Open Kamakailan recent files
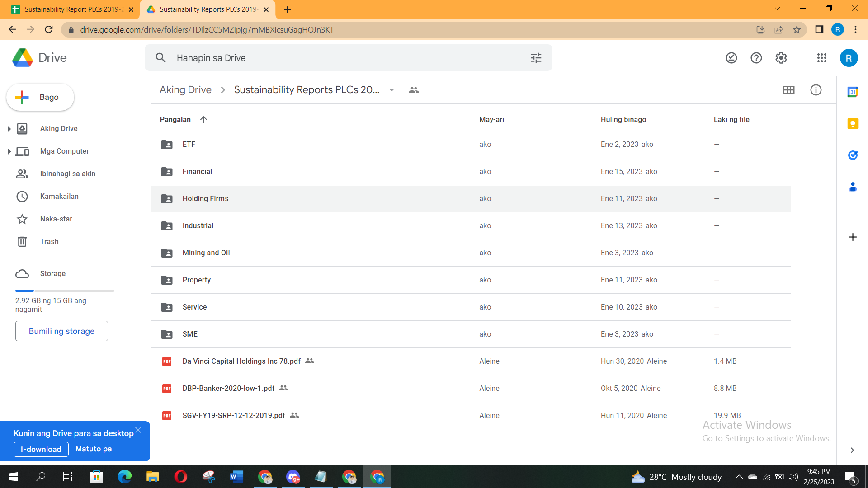The image size is (868, 488). [59, 196]
